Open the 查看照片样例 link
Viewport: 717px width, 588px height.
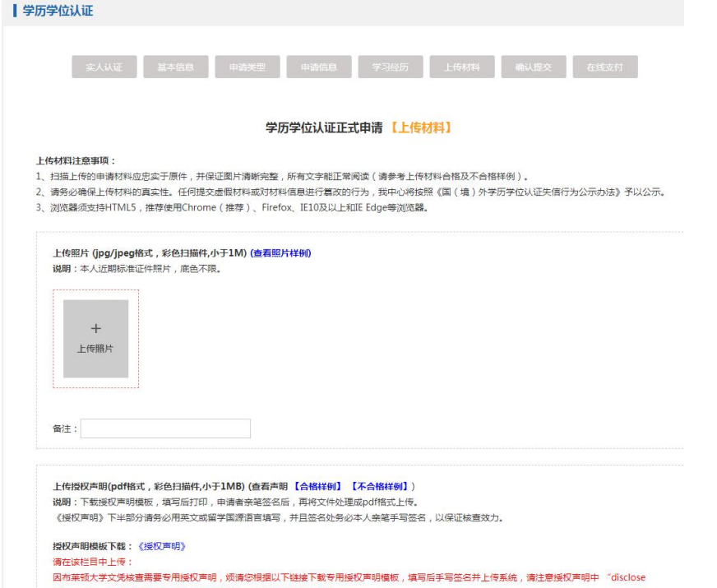(x=280, y=252)
